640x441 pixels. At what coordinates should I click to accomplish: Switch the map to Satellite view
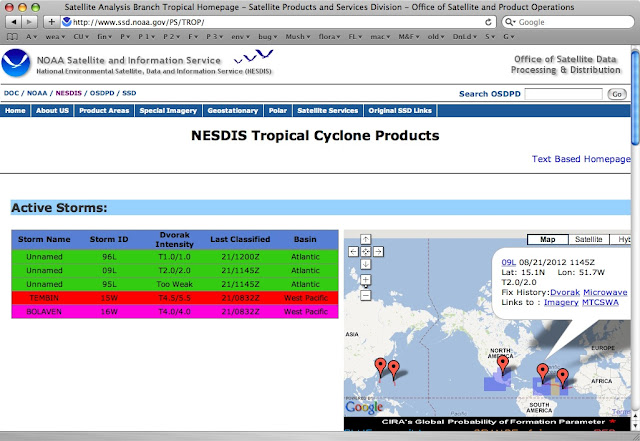[589, 240]
